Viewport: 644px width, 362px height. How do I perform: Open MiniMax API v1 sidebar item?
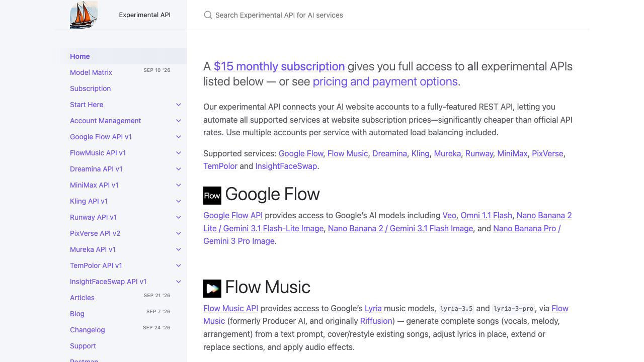94,185
